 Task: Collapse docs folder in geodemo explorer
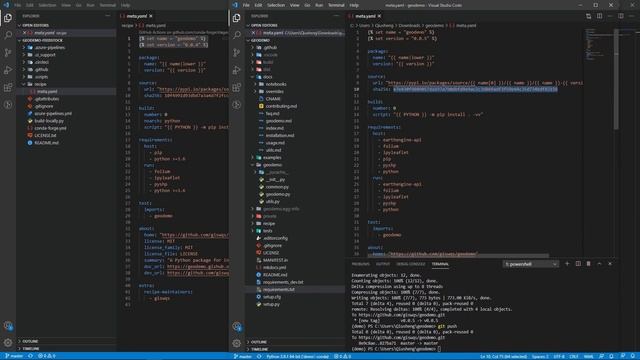pyautogui.click(x=267, y=77)
